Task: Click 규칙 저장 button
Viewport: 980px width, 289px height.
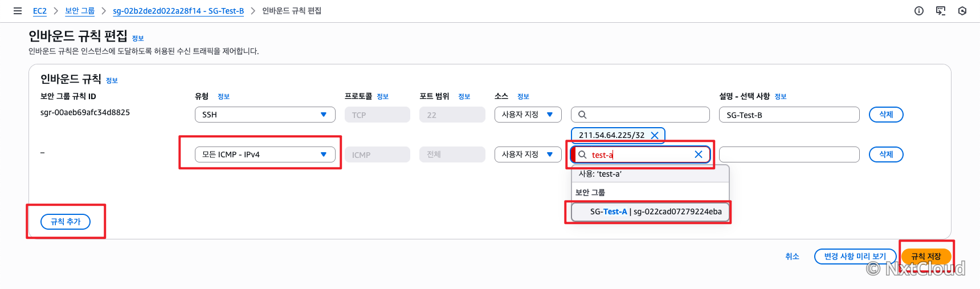Action: pyautogui.click(x=926, y=257)
